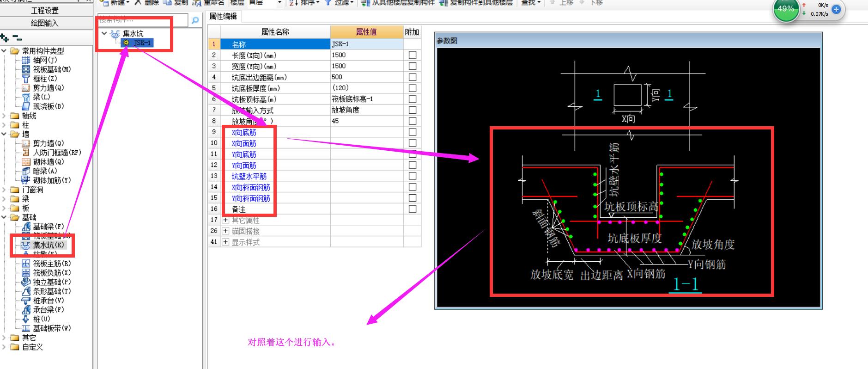Select 桩(U) pile component
This screenshot has height=369, width=868.
(41, 319)
